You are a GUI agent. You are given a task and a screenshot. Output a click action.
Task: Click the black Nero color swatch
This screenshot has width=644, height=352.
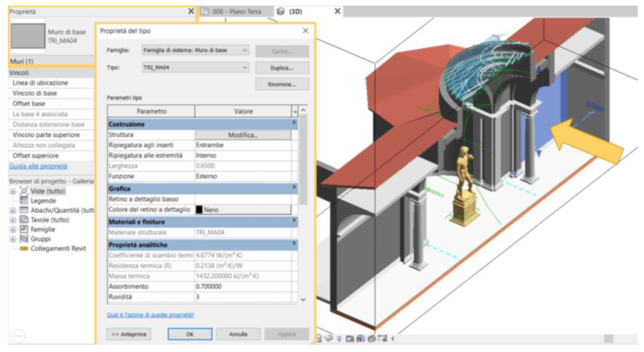click(x=199, y=210)
